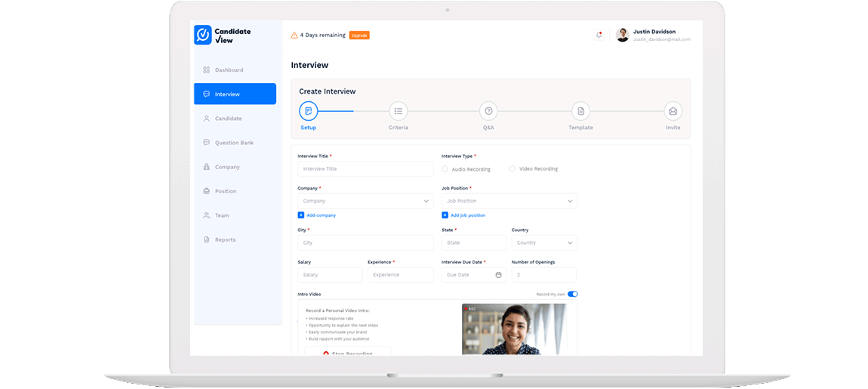Select the Q&A step icon
Viewport: 868px width, 389px height.
489,111
